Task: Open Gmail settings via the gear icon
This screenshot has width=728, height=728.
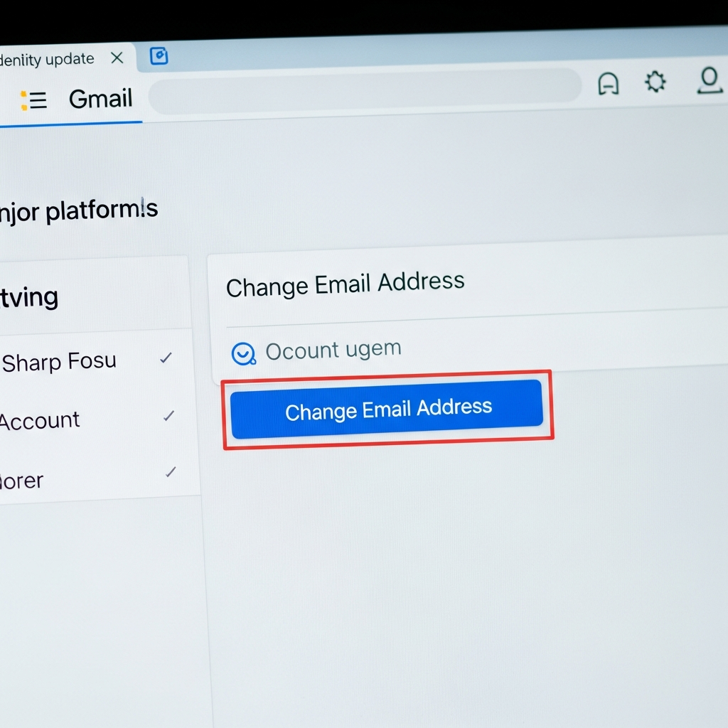Action: click(x=654, y=82)
